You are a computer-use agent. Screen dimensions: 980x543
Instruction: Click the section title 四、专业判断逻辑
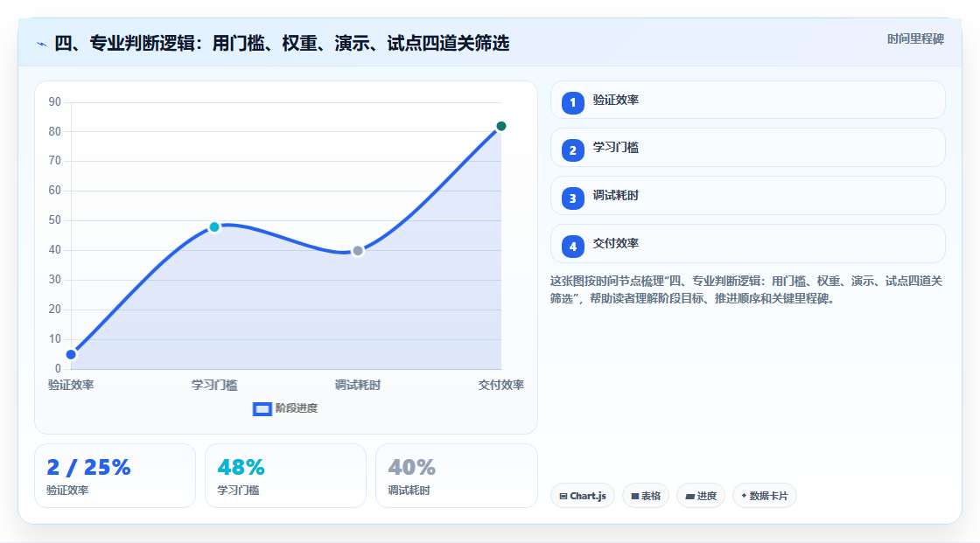282,44
